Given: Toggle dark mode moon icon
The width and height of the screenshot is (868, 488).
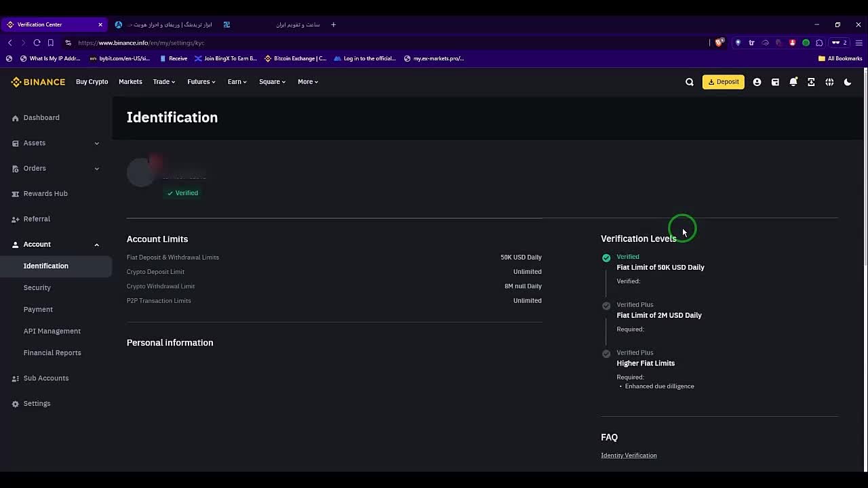Looking at the screenshot, I should [848, 82].
